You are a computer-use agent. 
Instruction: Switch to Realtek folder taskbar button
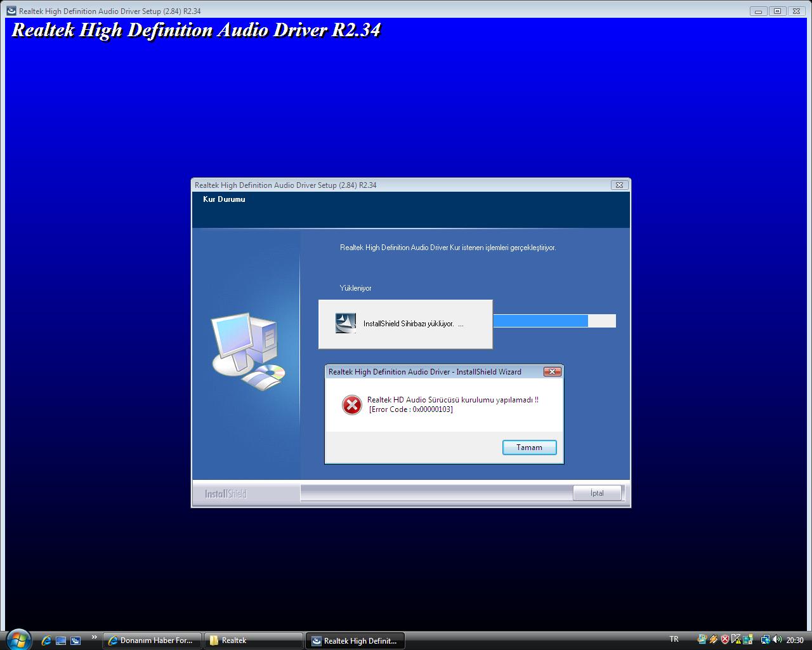[x=254, y=640]
